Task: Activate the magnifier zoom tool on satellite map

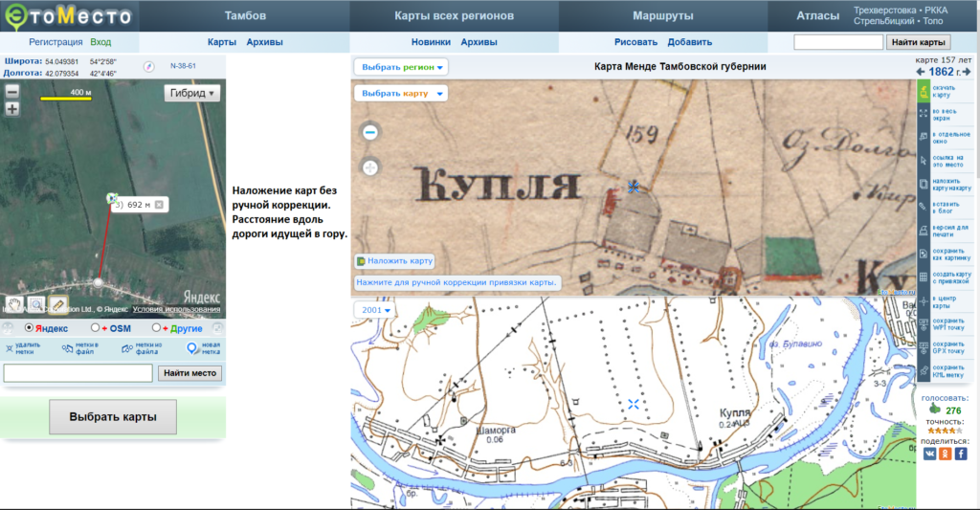Action: pos(36,303)
